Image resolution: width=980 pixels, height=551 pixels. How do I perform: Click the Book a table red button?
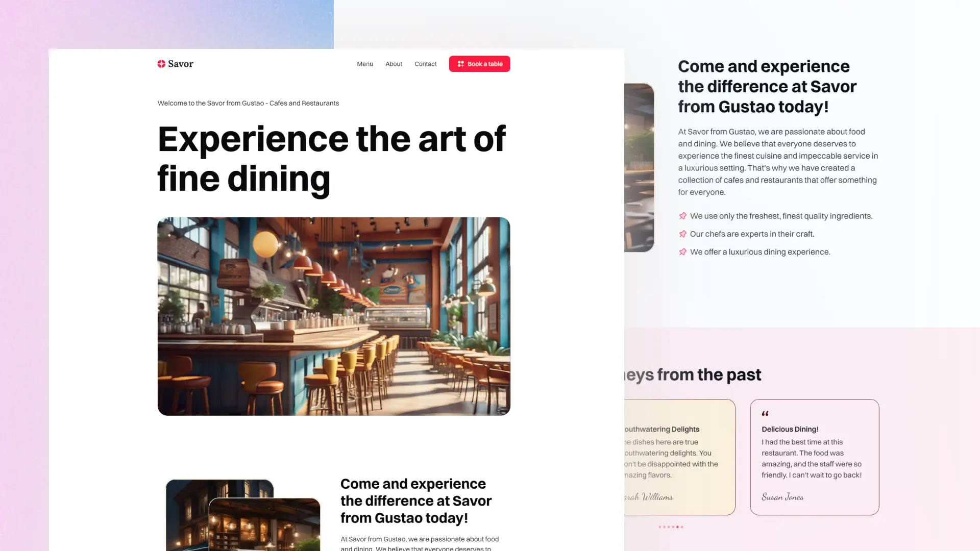pyautogui.click(x=479, y=63)
